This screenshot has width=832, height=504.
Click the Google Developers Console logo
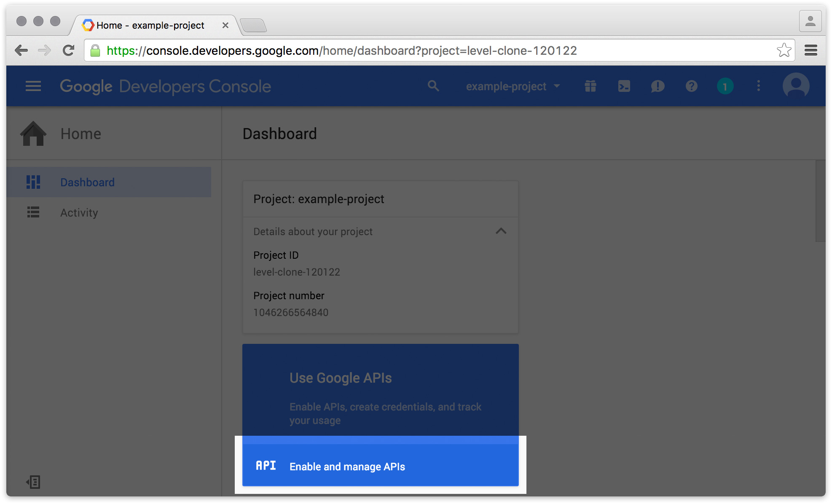tap(165, 86)
